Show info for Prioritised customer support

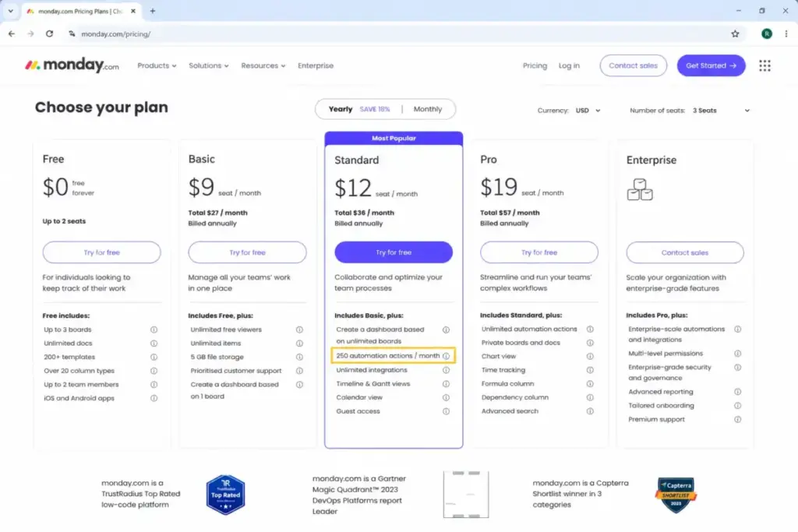(x=299, y=371)
